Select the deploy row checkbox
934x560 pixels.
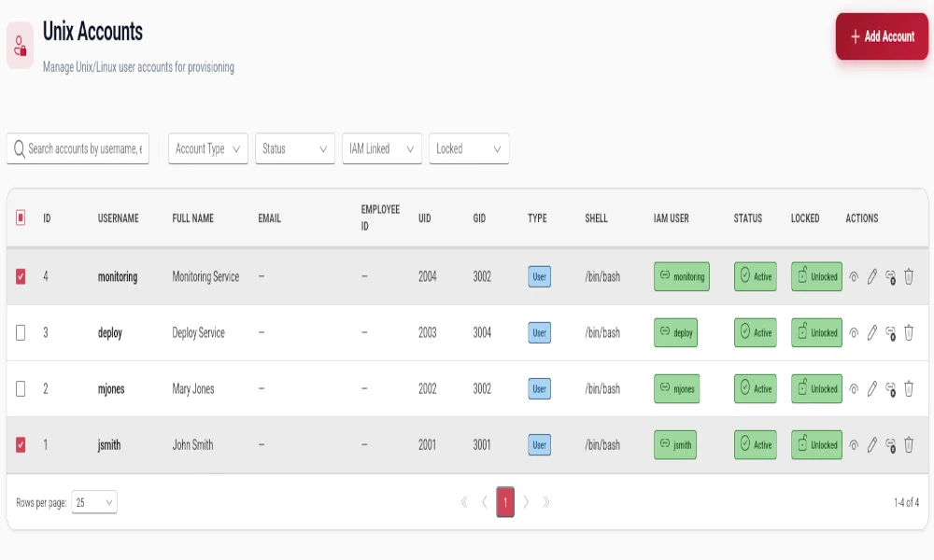(21, 332)
